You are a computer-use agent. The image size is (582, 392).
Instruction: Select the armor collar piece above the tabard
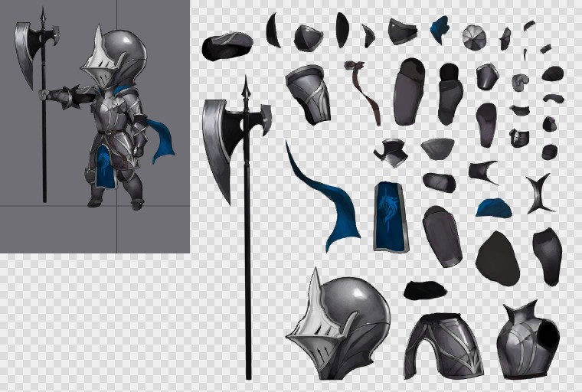(x=391, y=150)
